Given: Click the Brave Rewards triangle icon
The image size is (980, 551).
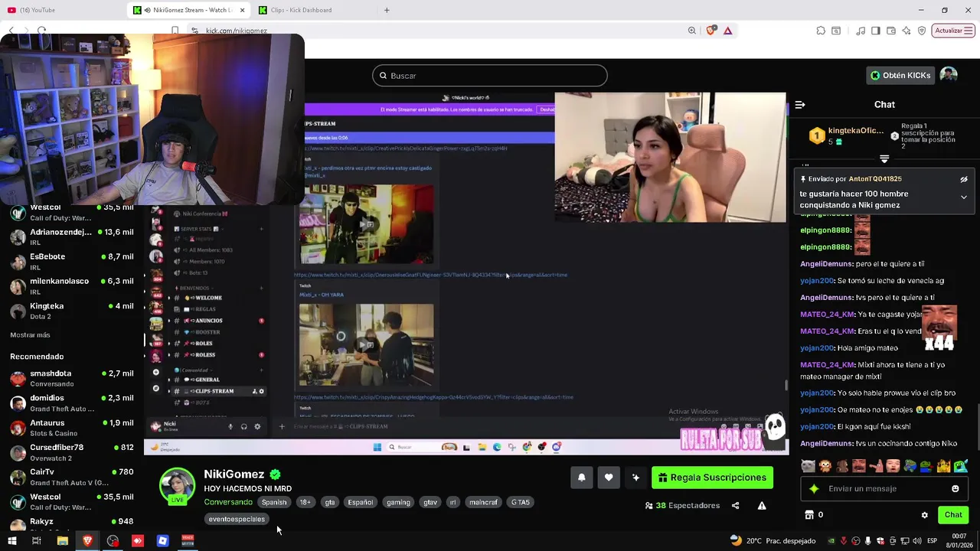Looking at the screenshot, I should point(727,31).
